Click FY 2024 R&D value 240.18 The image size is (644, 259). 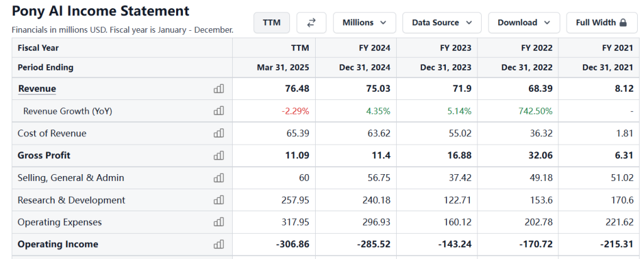(377, 200)
